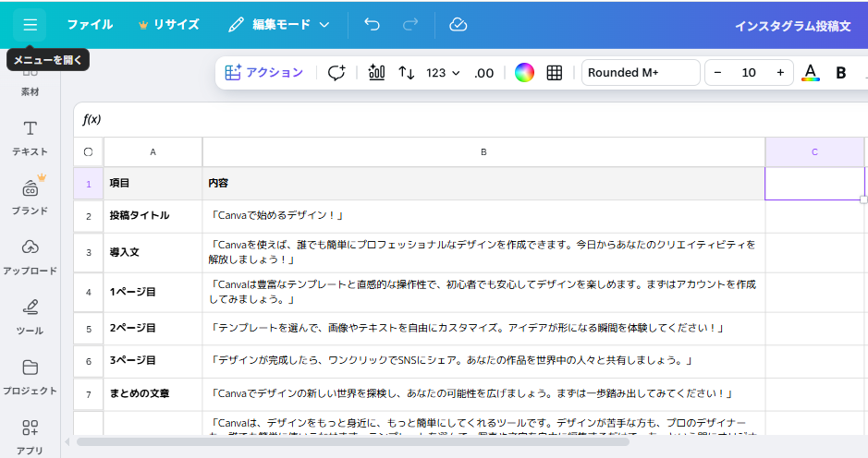Screen dimensions: 868x458
Task: Open the ファイル menu
Action: (90, 25)
